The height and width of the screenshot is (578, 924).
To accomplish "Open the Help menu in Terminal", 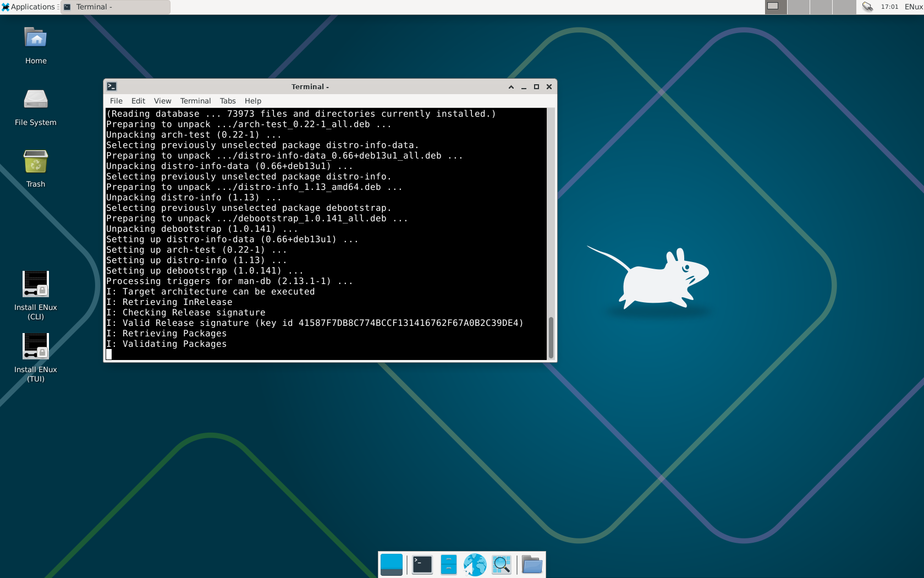I will (x=253, y=101).
